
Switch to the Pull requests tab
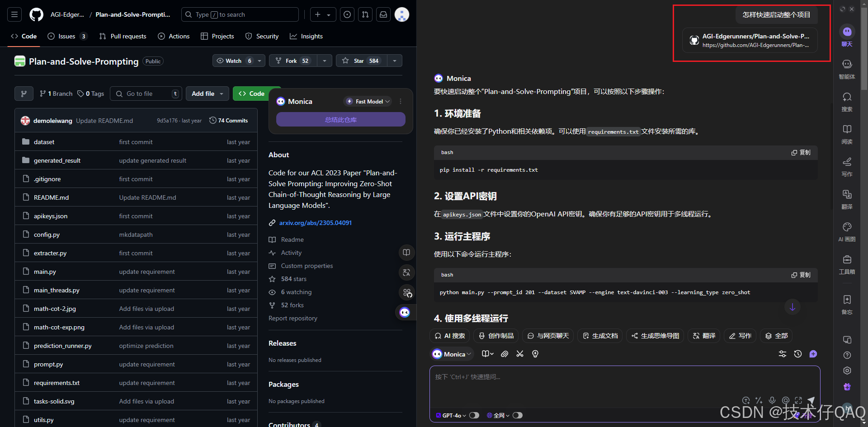(123, 36)
